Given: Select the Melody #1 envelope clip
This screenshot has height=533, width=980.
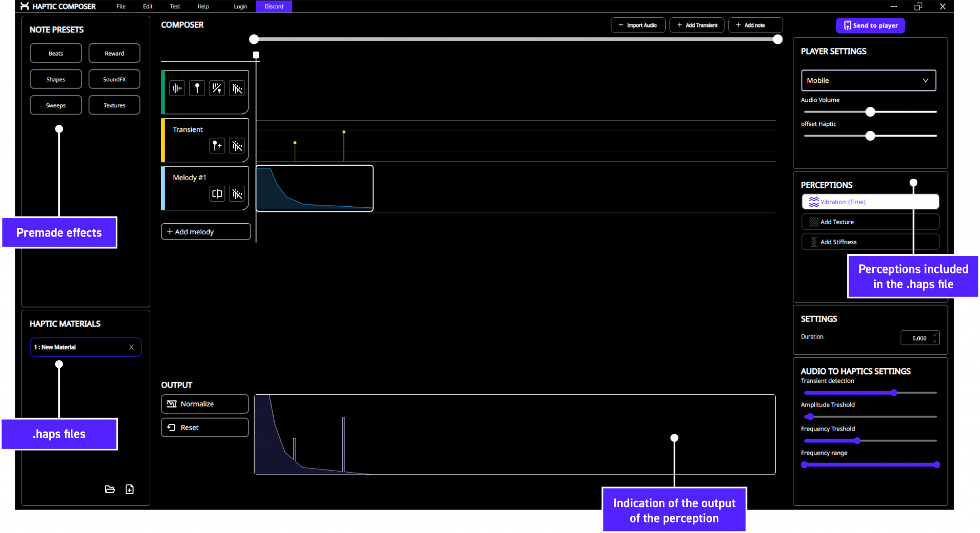Looking at the screenshot, I should (x=315, y=188).
